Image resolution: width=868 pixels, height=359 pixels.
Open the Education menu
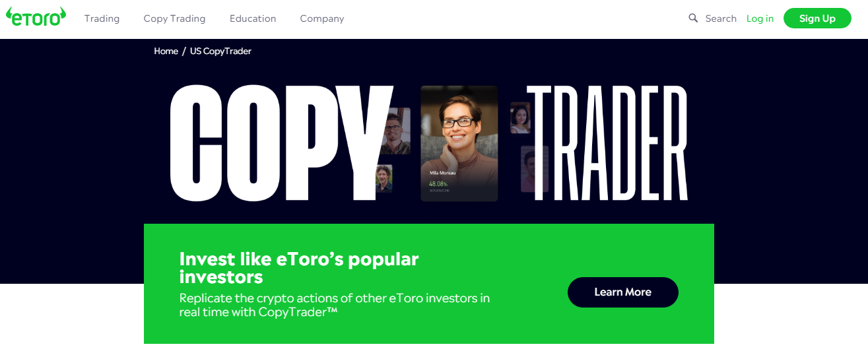[x=253, y=18]
